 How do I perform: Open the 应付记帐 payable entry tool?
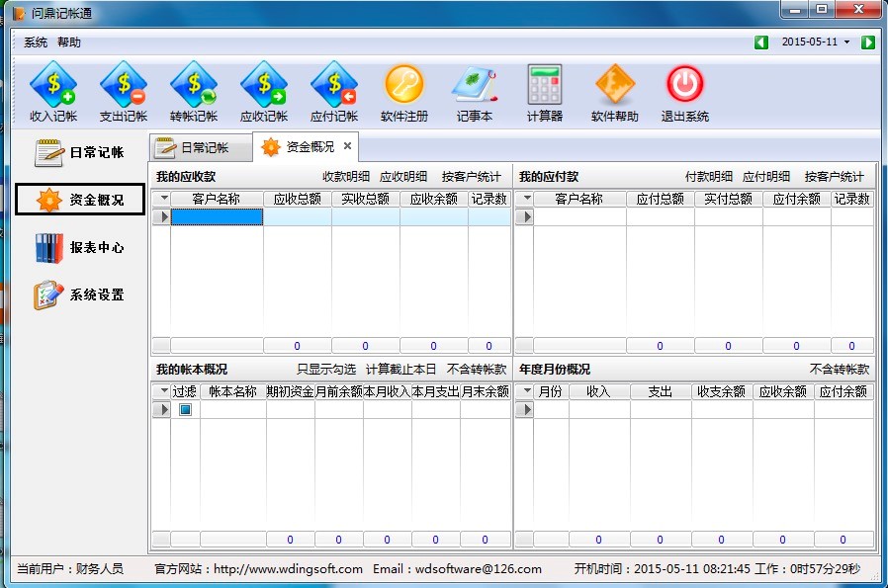coord(334,92)
